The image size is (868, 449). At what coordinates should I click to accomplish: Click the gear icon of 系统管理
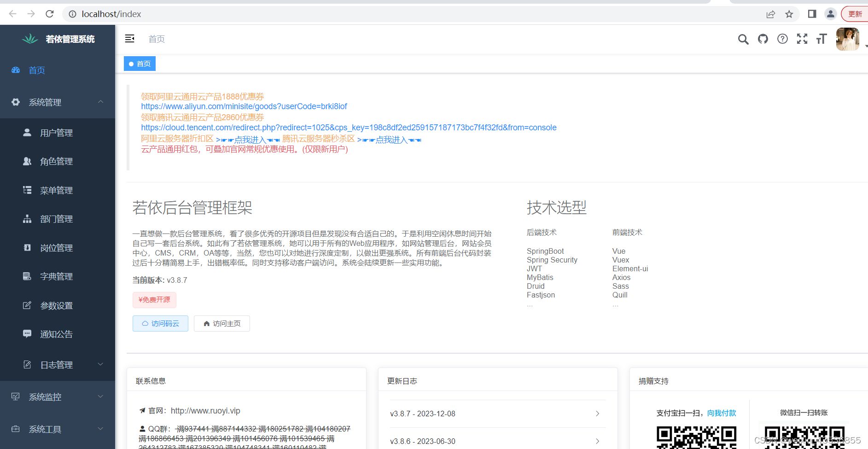tap(16, 102)
